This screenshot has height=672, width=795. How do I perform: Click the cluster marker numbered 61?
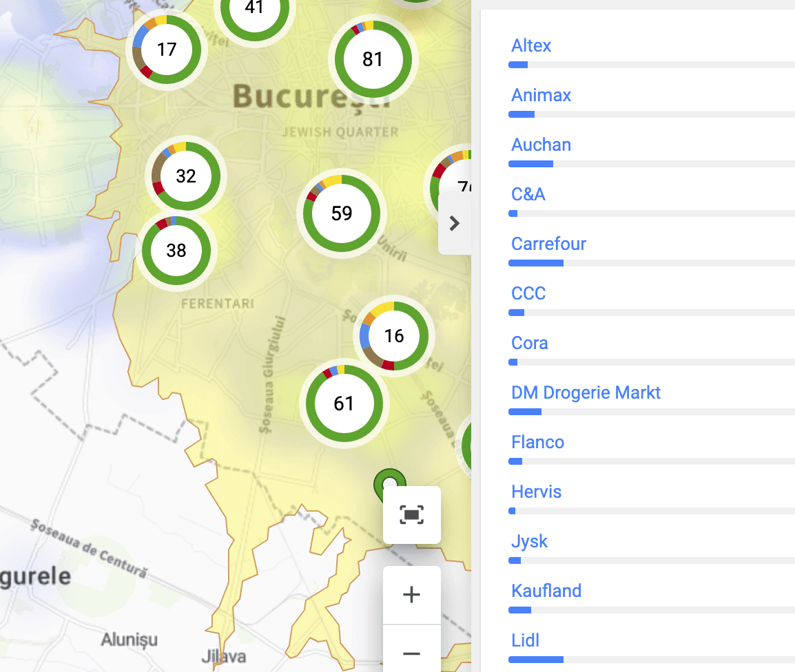[x=344, y=404]
